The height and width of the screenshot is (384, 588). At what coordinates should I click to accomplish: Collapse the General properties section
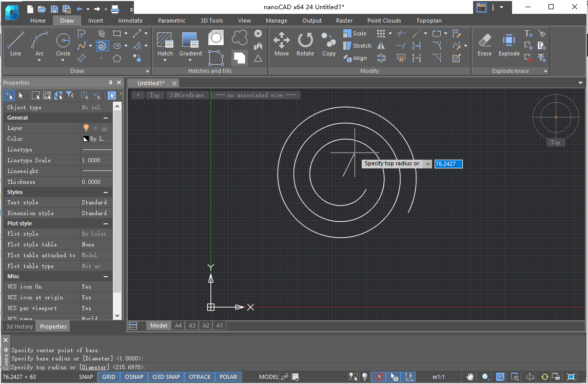click(x=106, y=118)
